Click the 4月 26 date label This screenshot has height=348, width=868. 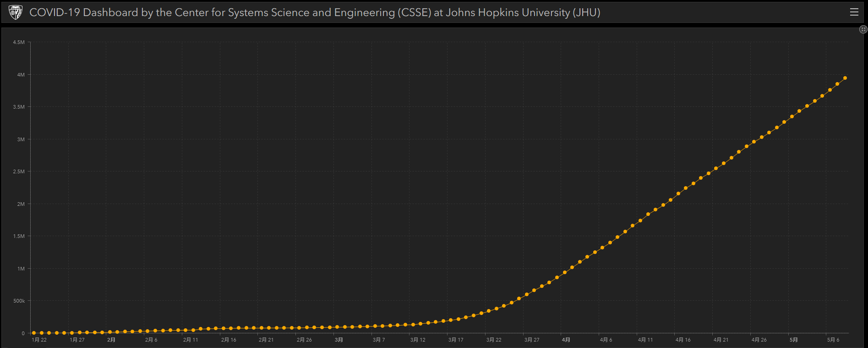[759, 340]
